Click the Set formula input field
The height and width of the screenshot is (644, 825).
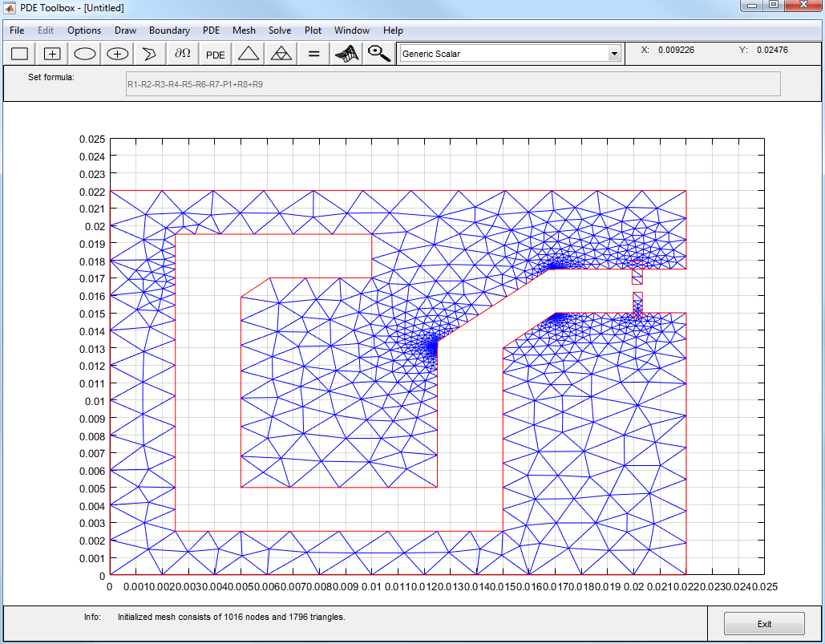click(453, 84)
